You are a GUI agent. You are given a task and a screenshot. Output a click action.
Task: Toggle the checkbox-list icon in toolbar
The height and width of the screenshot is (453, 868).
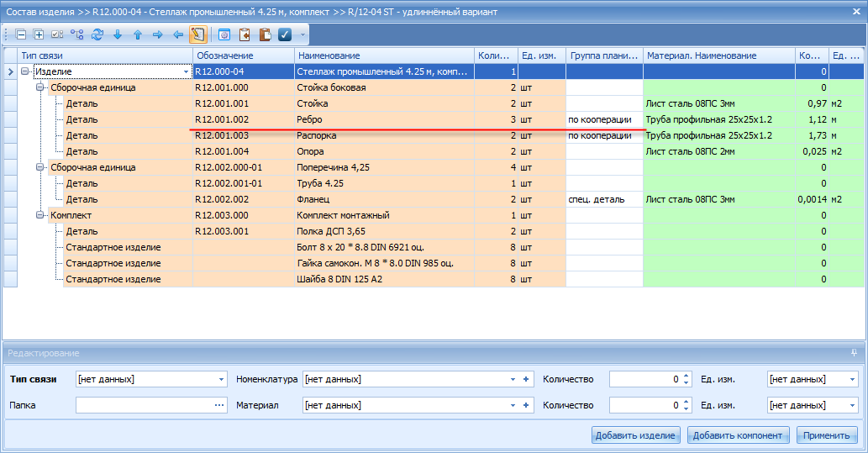coord(57,35)
